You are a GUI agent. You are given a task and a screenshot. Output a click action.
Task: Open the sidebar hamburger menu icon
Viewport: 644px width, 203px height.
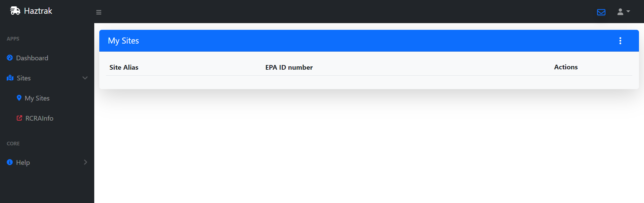click(99, 12)
